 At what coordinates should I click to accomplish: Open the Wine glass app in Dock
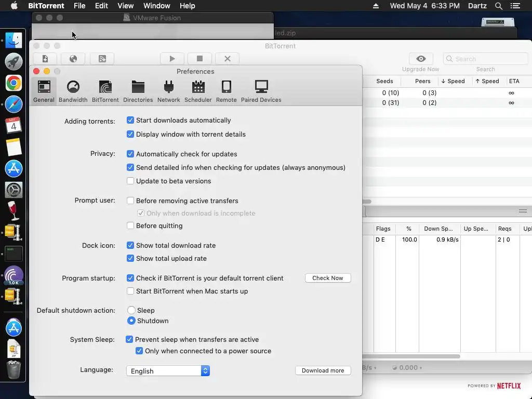click(x=14, y=211)
